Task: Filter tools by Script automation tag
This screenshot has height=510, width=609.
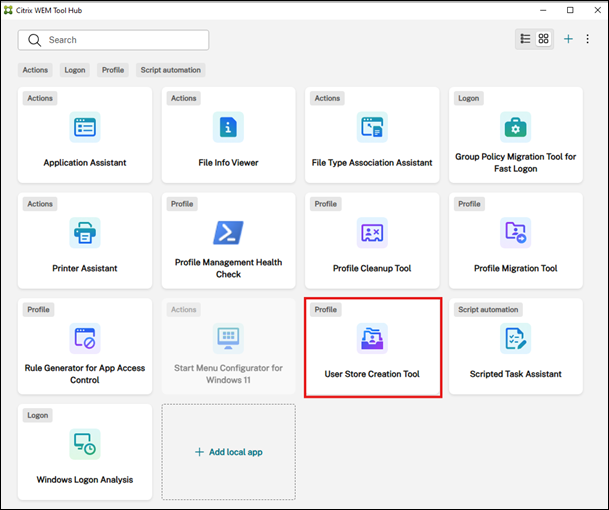Action: click(171, 70)
